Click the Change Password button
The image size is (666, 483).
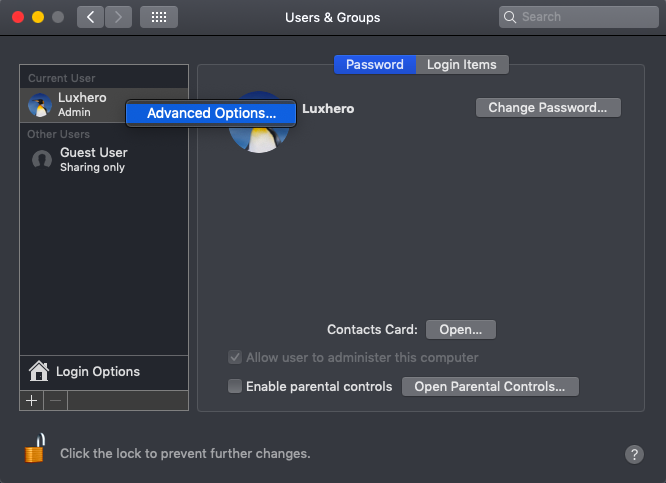click(x=548, y=107)
